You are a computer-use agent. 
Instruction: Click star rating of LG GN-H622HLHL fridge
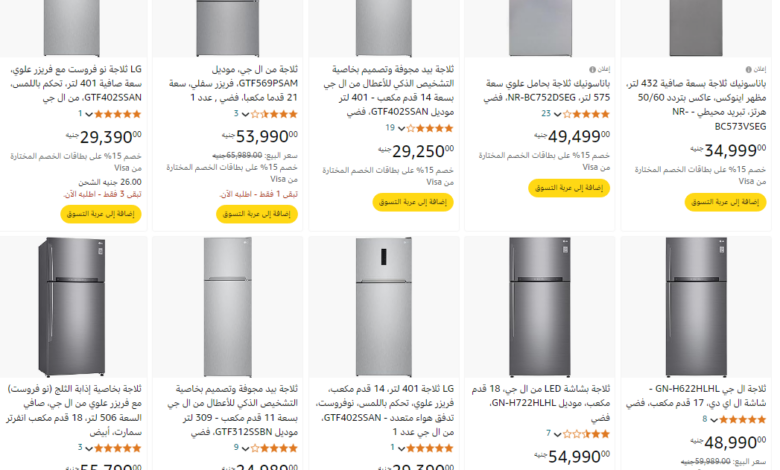click(x=741, y=419)
